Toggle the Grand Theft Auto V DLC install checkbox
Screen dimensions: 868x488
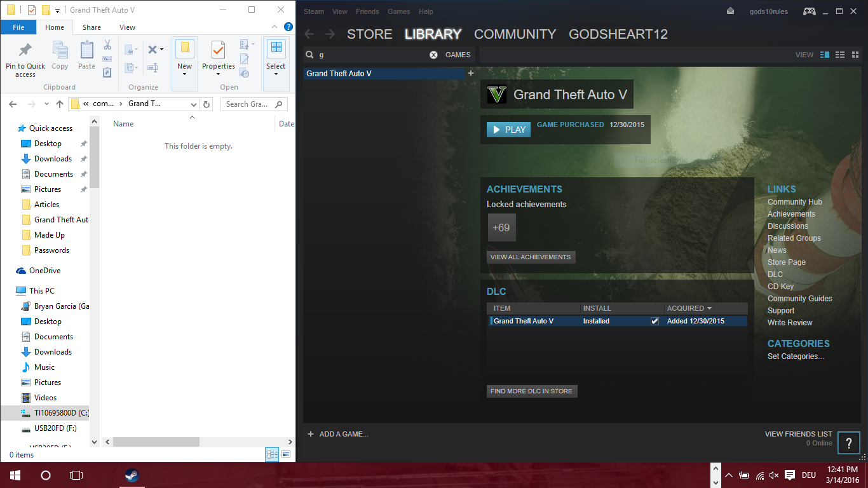coord(654,321)
